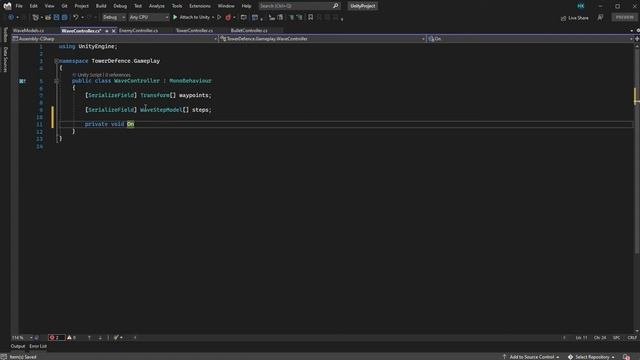The width and height of the screenshot is (640, 360).
Task: Click the Unity message icon in line 5 margin
Action: (x=22, y=81)
